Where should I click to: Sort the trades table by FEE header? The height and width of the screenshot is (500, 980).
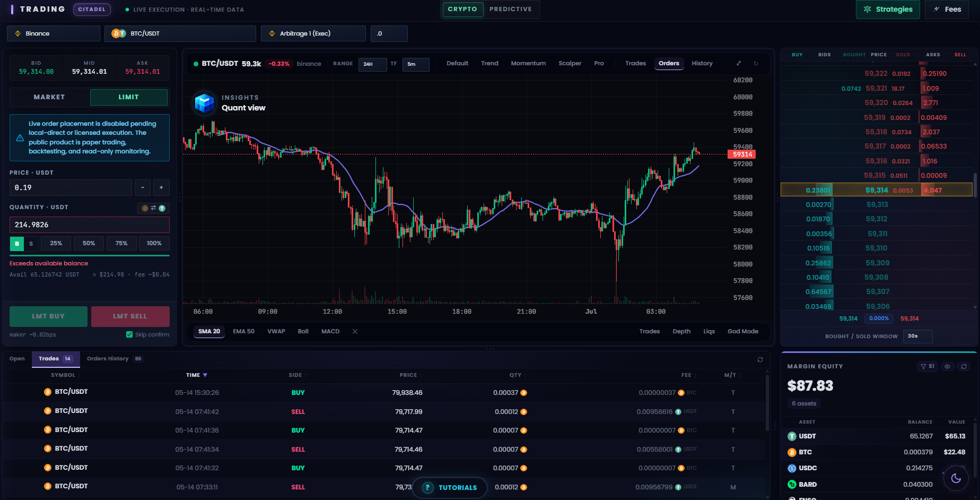[x=686, y=375]
